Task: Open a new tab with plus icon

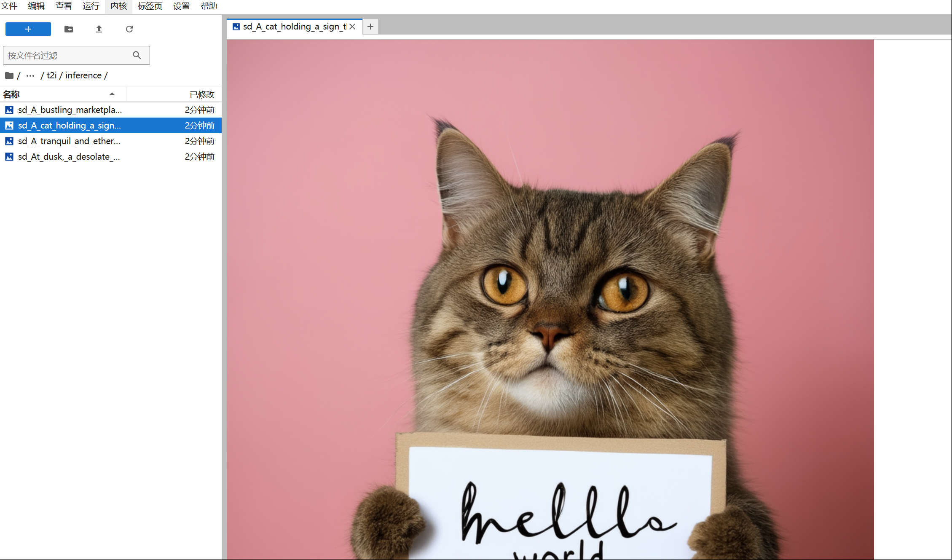Action: (370, 27)
